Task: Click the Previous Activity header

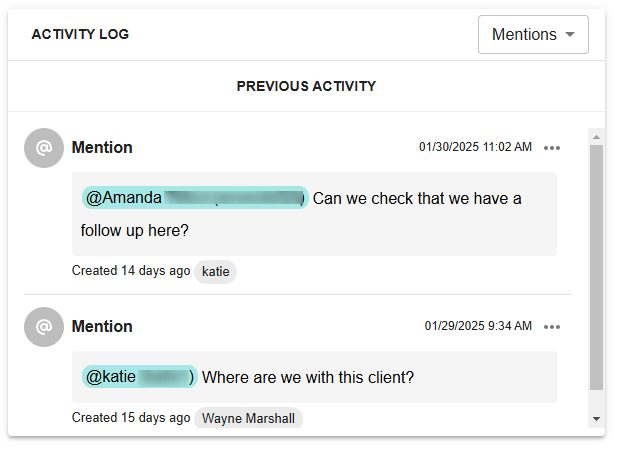Action: (x=306, y=86)
